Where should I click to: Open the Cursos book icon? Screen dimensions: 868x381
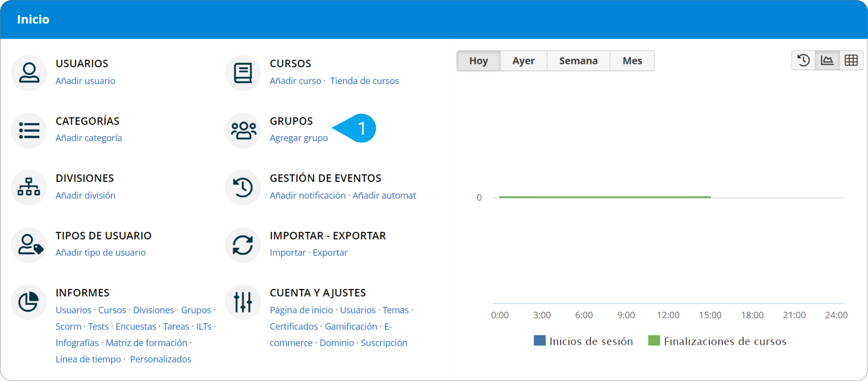243,73
